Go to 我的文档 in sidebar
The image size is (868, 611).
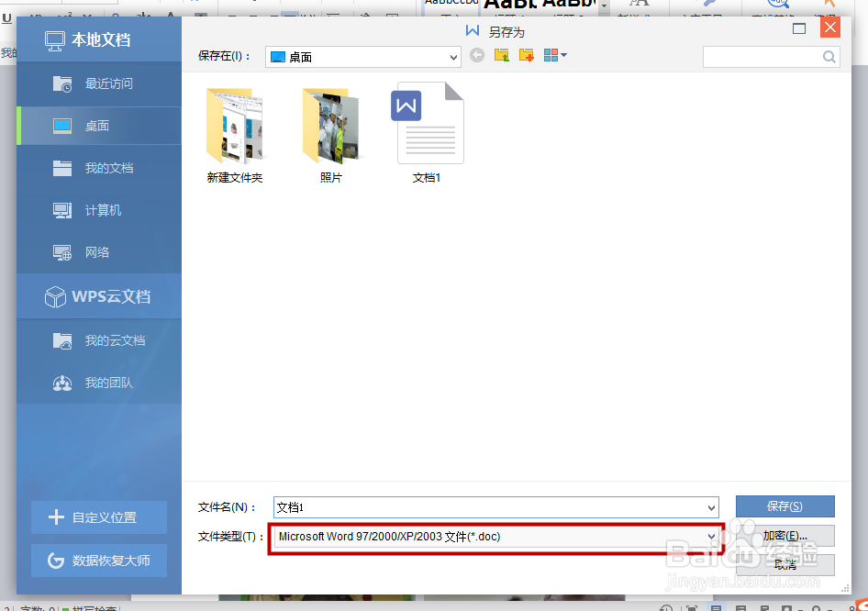99,168
